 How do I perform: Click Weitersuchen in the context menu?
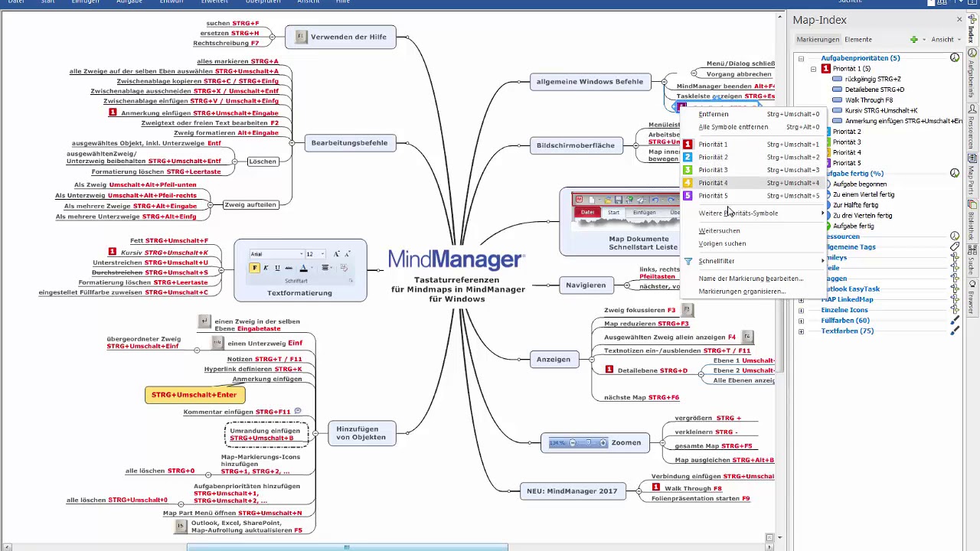753,230
